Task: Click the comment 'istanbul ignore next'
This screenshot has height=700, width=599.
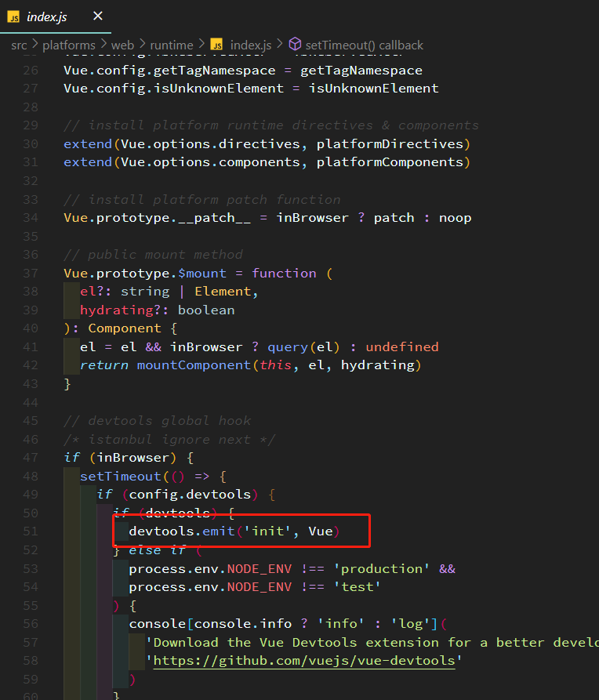Action: 169,440
